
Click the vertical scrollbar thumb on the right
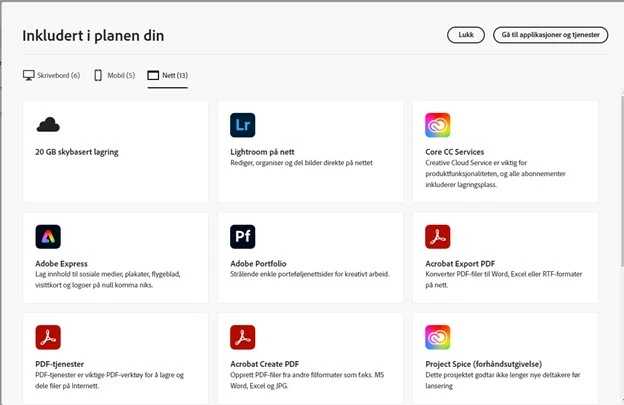(622, 179)
